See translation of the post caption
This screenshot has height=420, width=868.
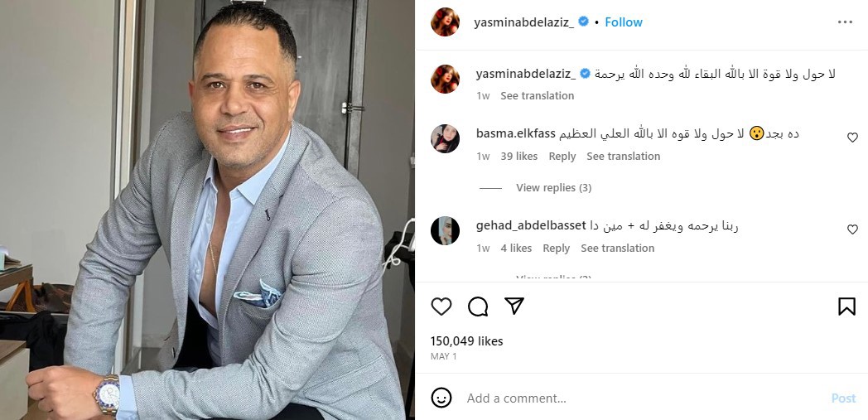pos(537,96)
